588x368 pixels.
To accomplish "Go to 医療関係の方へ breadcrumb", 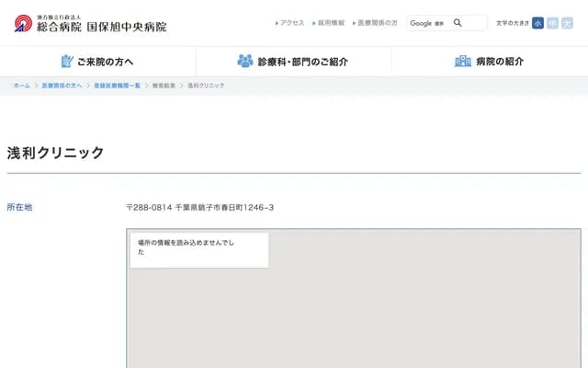I will click(62, 86).
